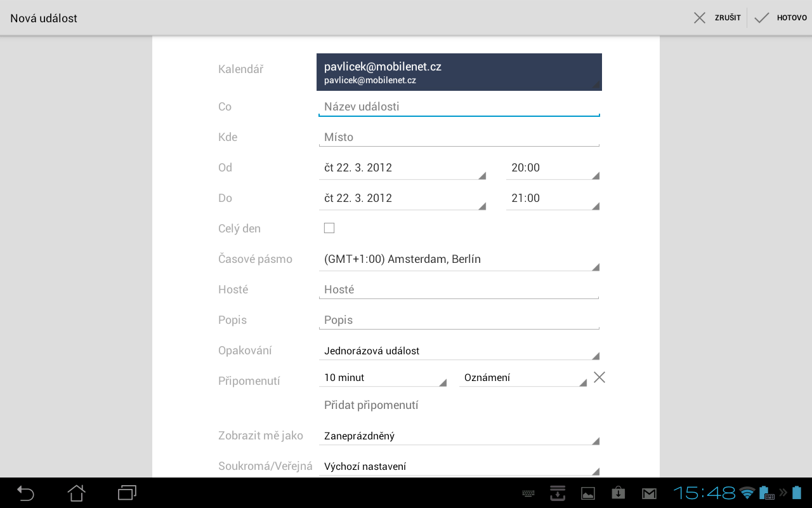This screenshot has height=508, width=812.
Task: Remove the reminder using the X icon
Action: click(x=599, y=377)
